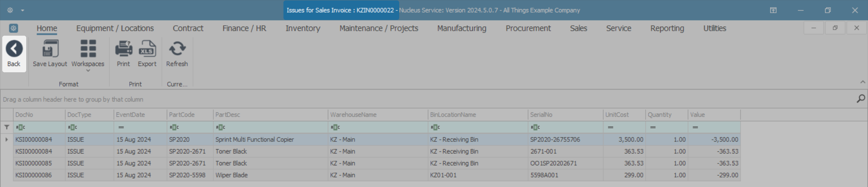Open the Inventory menu tab
Screen dimensions: 868x187
[x=302, y=28]
